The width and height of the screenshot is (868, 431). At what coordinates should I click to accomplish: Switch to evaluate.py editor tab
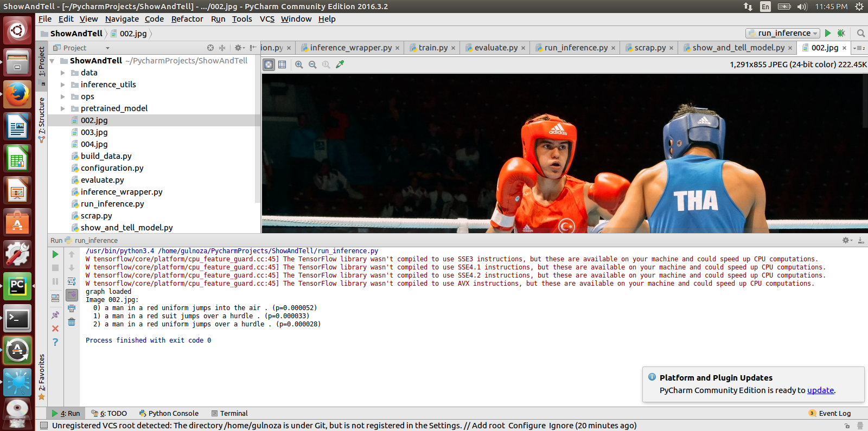(x=496, y=48)
